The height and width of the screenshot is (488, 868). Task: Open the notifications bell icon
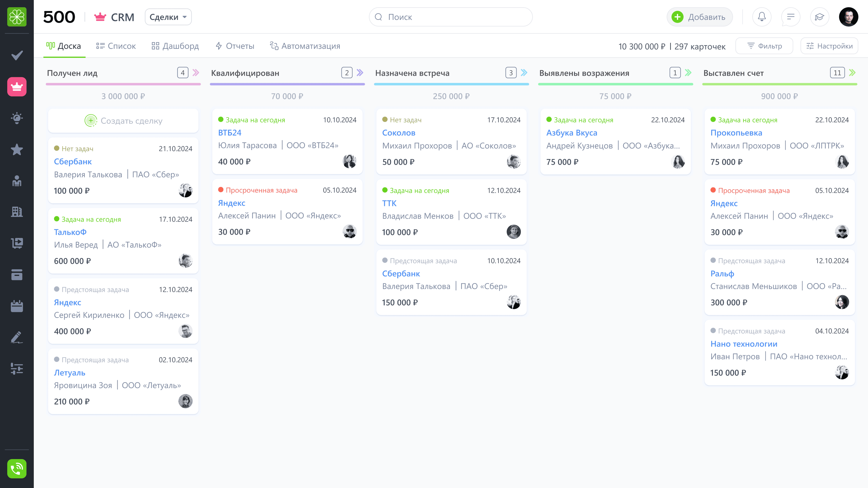coord(762,17)
